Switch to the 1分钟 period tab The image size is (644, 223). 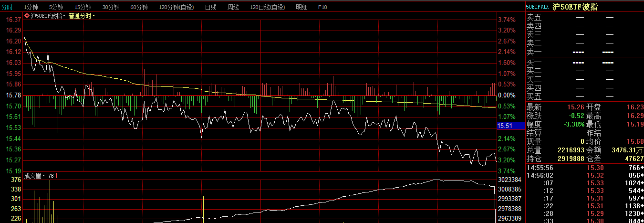[31, 7]
